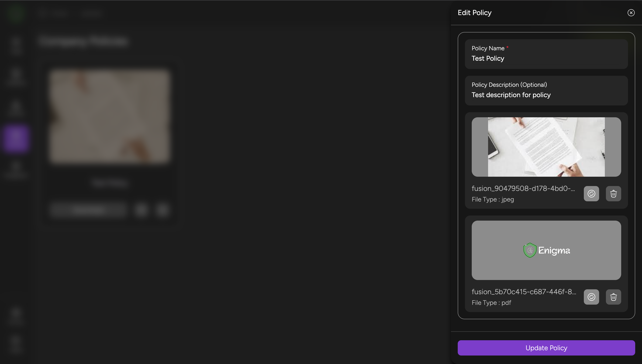This screenshot has height=364, width=642.
Task: Replace the jpeg policy file
Action: point(591,193)
